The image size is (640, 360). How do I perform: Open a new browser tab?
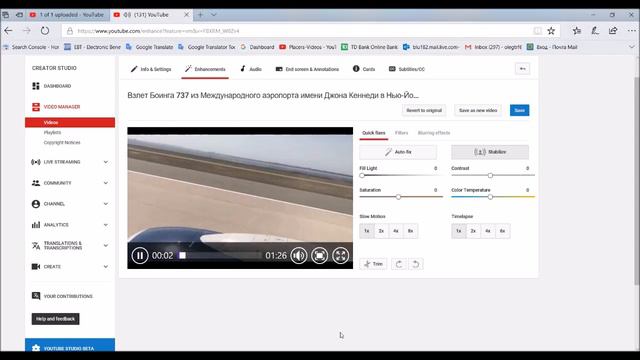tap(200, 15)
